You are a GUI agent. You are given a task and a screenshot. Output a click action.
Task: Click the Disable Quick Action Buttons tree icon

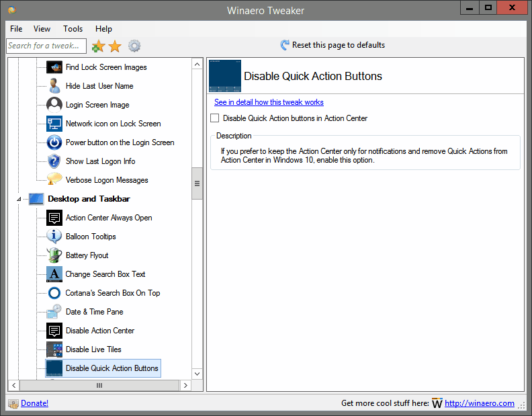point(54,368)
